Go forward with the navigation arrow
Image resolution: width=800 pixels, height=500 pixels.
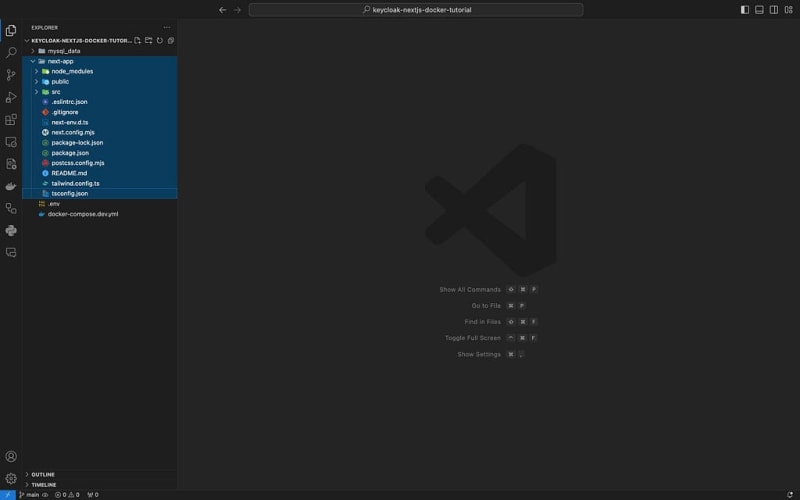(x=237, y=10)
